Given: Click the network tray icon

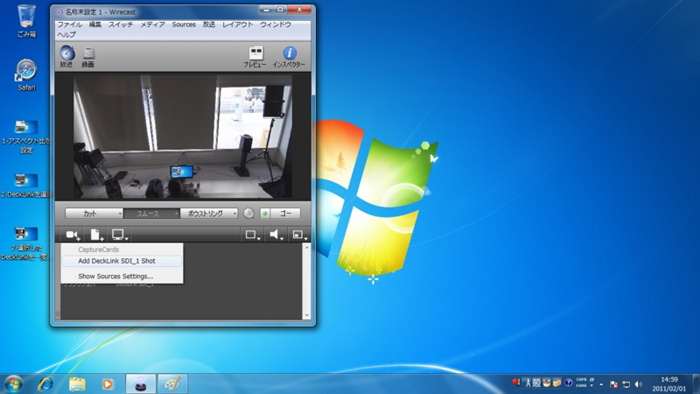Looking at the screenshot, I should point(626,384).
